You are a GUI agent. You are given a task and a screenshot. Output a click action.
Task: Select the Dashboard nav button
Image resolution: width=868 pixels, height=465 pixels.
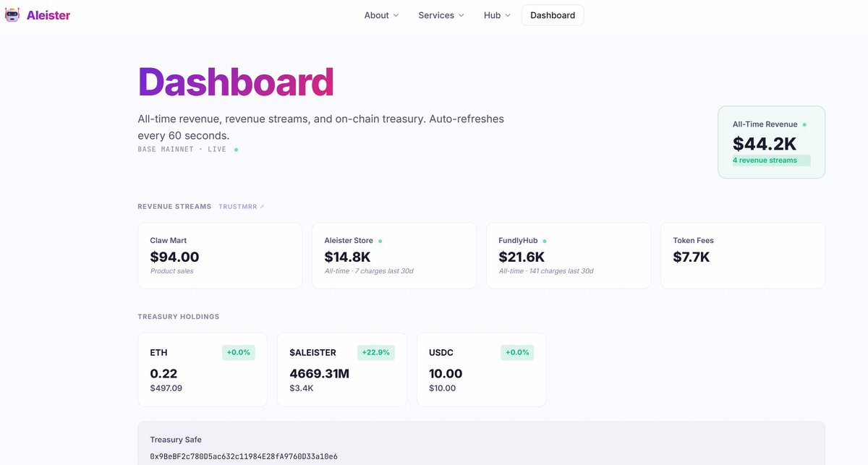pos(553,15)
